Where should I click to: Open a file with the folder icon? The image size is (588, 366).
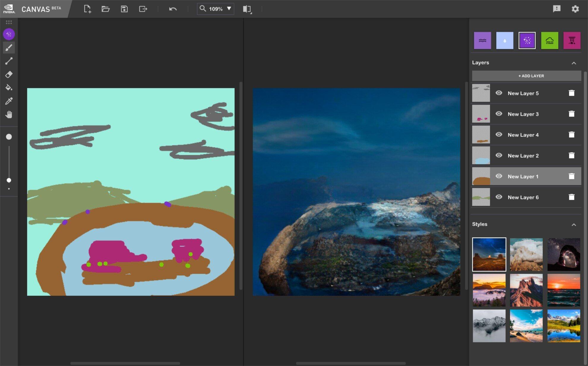tap(105, 9)
